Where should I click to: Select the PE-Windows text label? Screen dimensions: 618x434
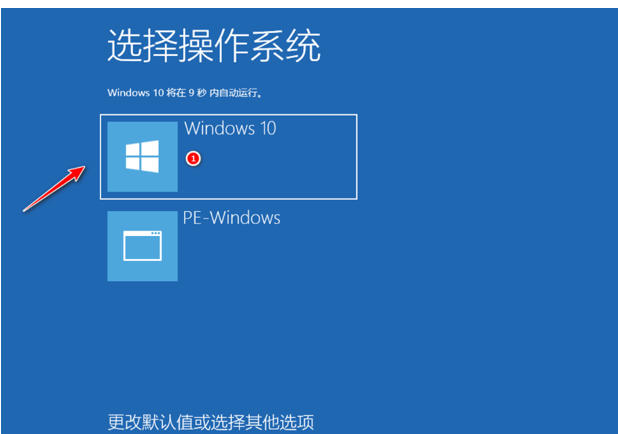click(x=232, y=218)
